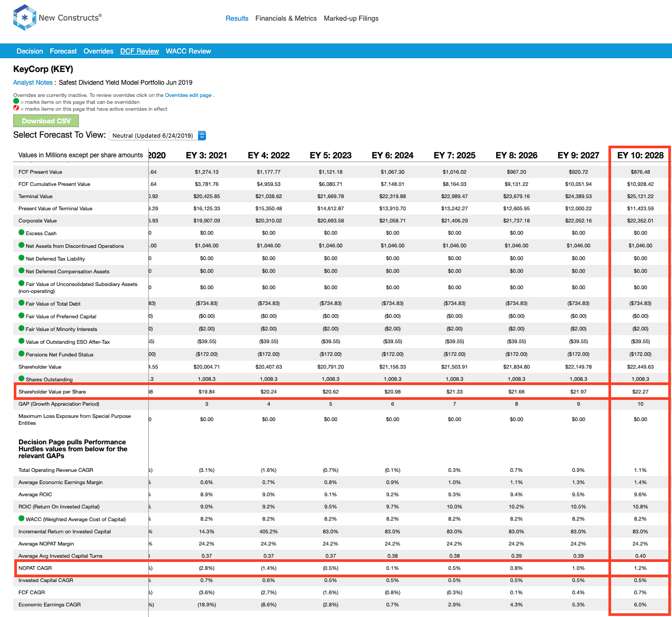Click green dot beside Fair Value of Minority Interests
Screen dimensions: 672x617
(x=22, y=328)
